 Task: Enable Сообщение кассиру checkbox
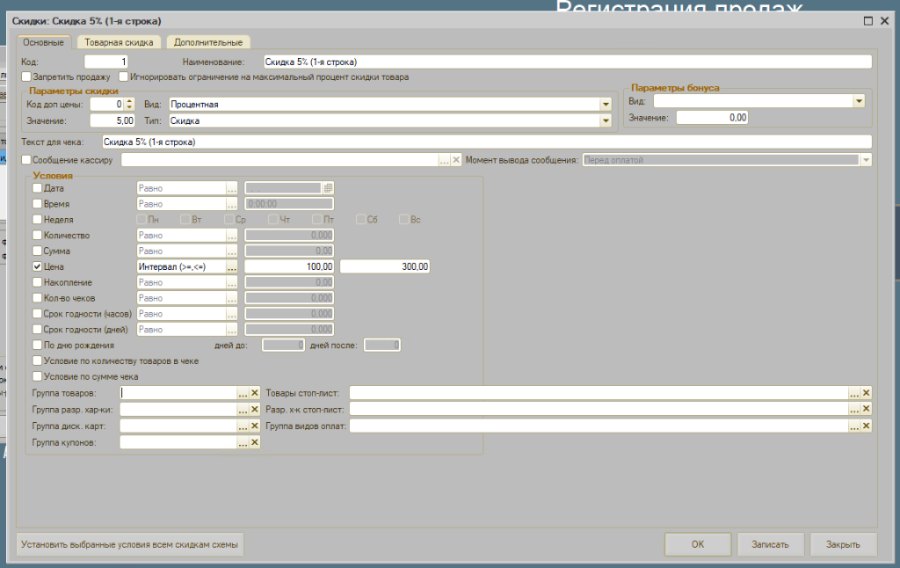click(26, 160)
